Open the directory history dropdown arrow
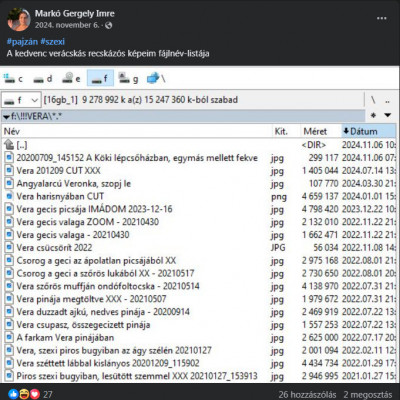Screen dimensions: 400x400 coord(387,115)
